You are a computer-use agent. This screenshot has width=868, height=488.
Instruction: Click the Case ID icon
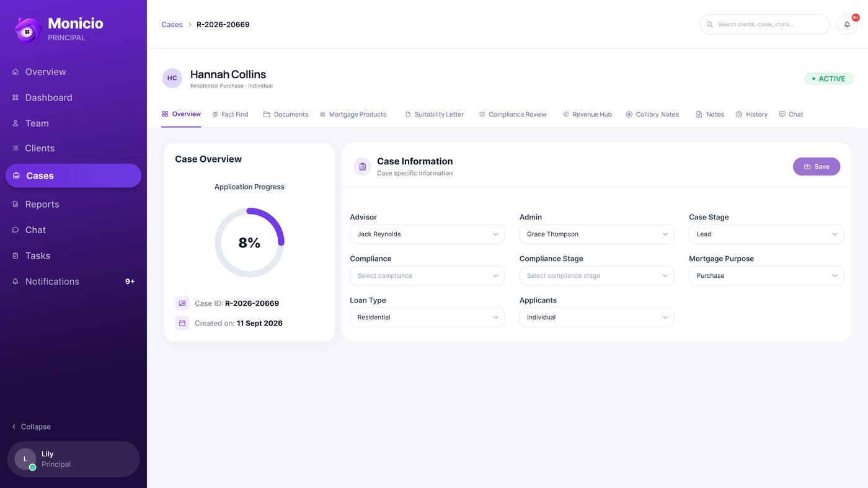182,303
